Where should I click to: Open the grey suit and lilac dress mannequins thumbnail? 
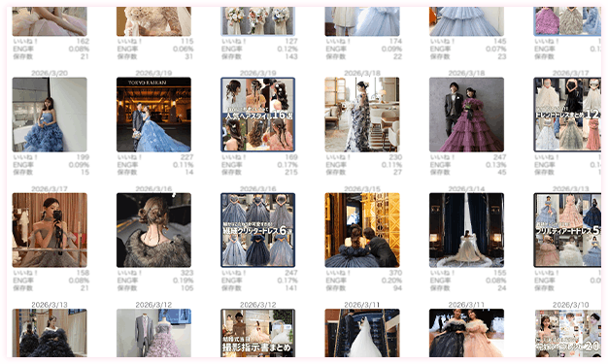pyautogui.click(x=153, y=333)
